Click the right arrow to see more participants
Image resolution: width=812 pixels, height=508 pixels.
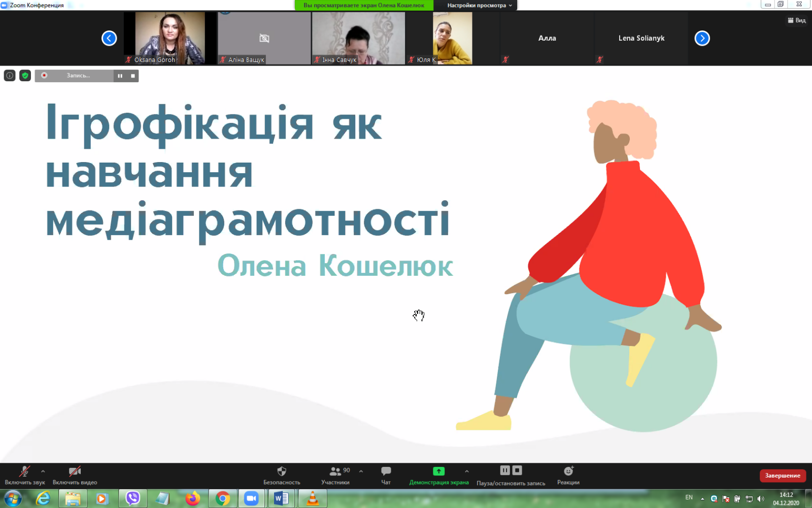click(x=702, y=38)
